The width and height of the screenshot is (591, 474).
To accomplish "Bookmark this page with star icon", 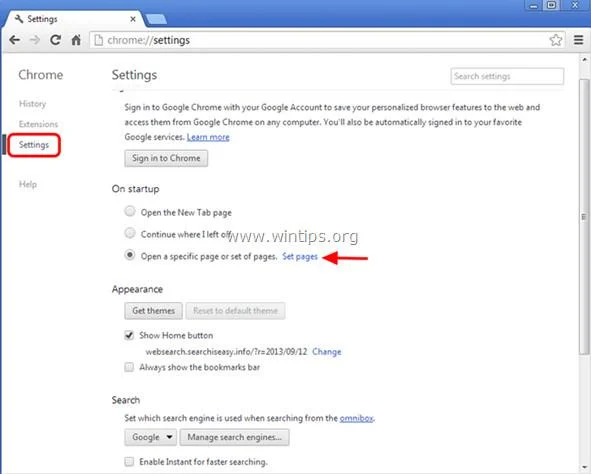I will click(x=556, y=40).
